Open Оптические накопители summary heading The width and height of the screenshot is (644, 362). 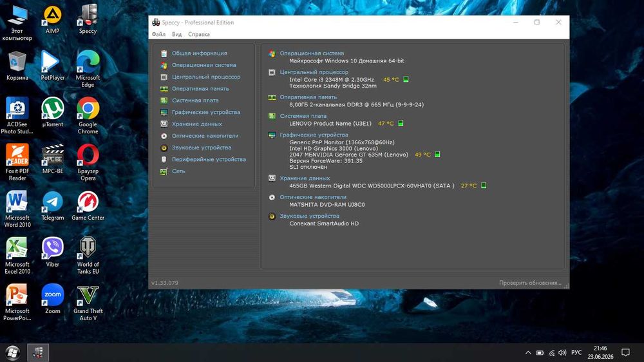click(313, 197)
